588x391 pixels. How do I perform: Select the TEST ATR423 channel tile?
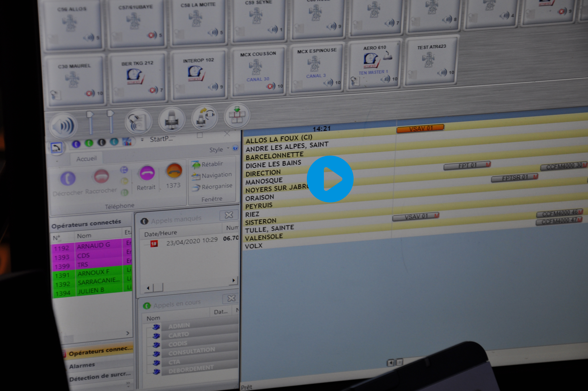tap(432, 61)
